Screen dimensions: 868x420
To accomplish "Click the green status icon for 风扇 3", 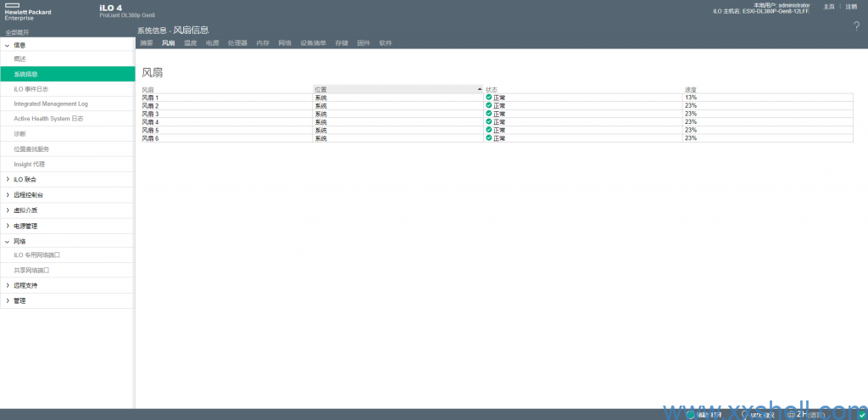I will click(488, 114).
